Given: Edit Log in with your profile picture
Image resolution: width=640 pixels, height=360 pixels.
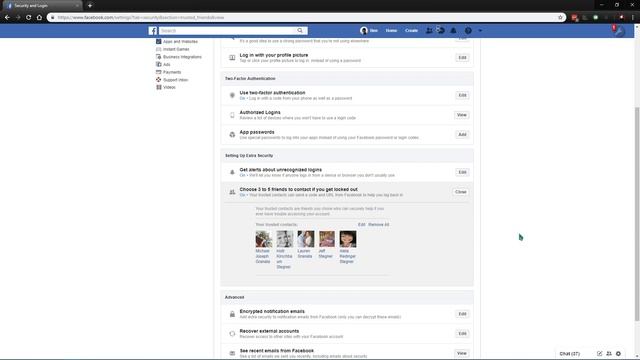Looking at the screenshot, I should 462,58.
